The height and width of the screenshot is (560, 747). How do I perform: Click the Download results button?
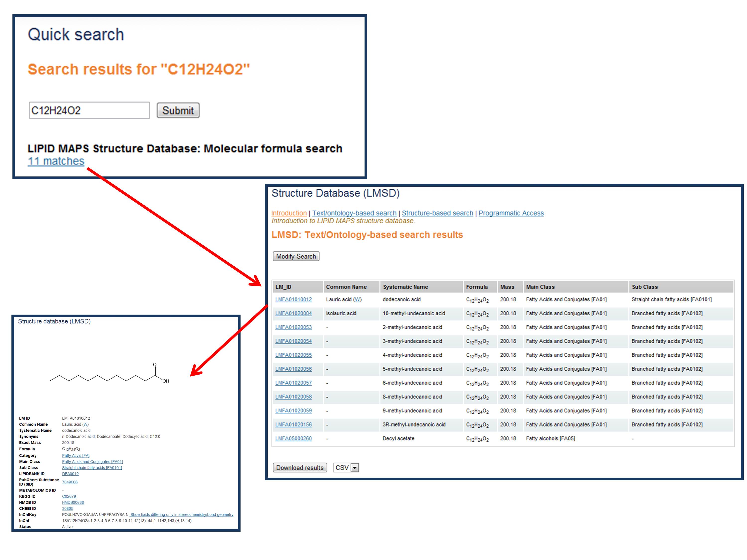point(300,467)
